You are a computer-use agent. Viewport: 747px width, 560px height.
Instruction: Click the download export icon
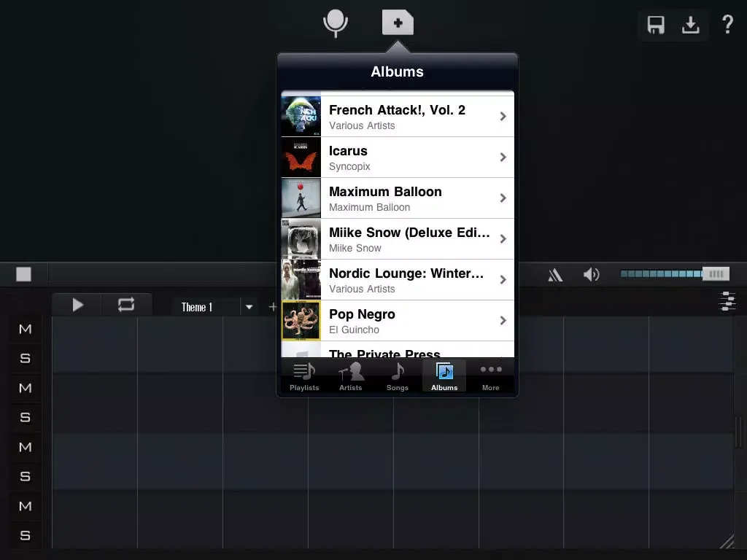point(690,25)
